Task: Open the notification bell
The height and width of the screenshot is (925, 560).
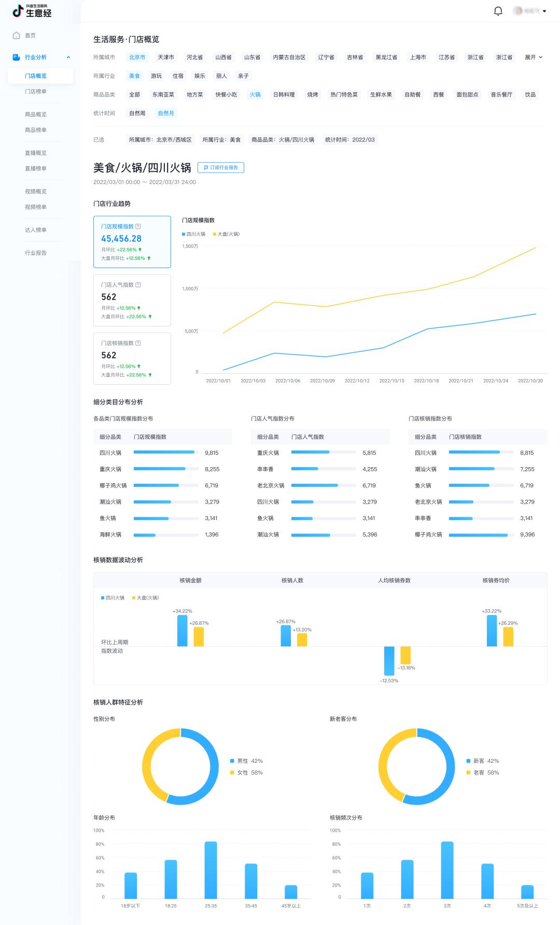Action: point(498,11)
